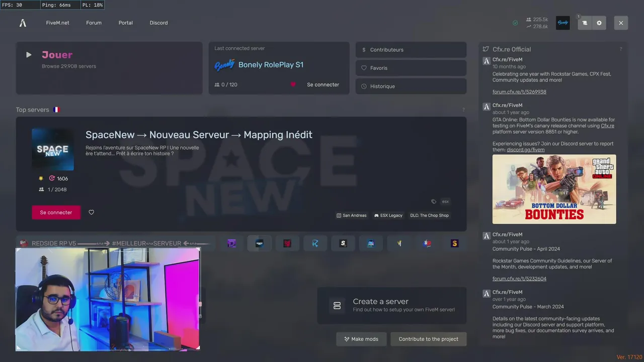
Task: Click the Jouer heading to browse servers
Action: (x=57, y=55)
